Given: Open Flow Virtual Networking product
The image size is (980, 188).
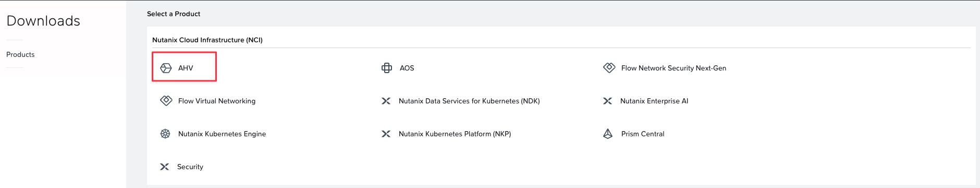Looking at the screenshot, I should point(217,101).
